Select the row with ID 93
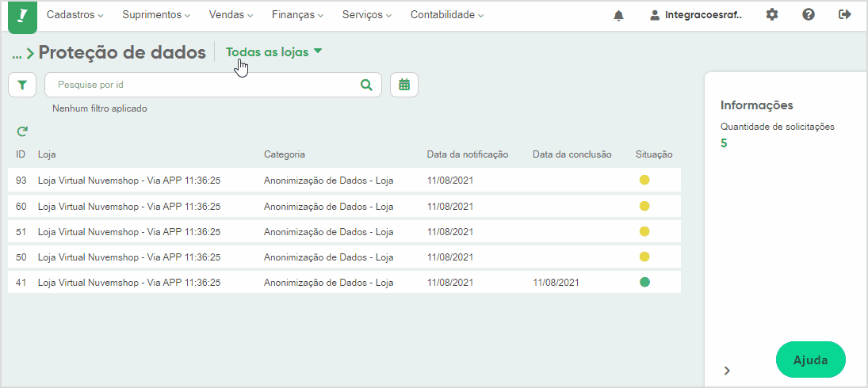Viewport: 868px width, 388px height. tap(344, 181)
